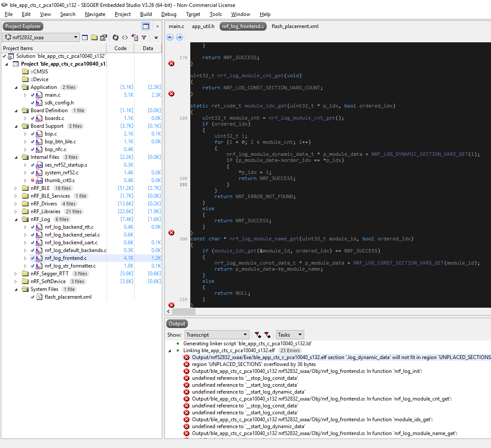Click the Output panel title
491x448 pixels.
tap(177, 324)
